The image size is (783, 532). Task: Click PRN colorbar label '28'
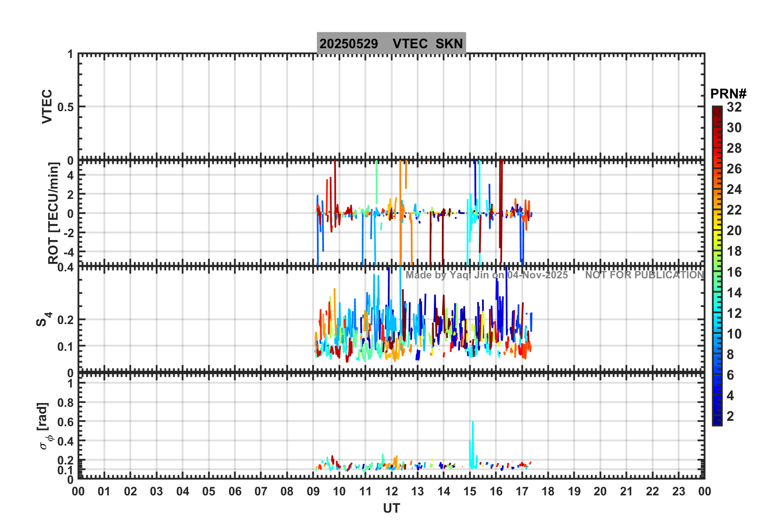(734, 148)
